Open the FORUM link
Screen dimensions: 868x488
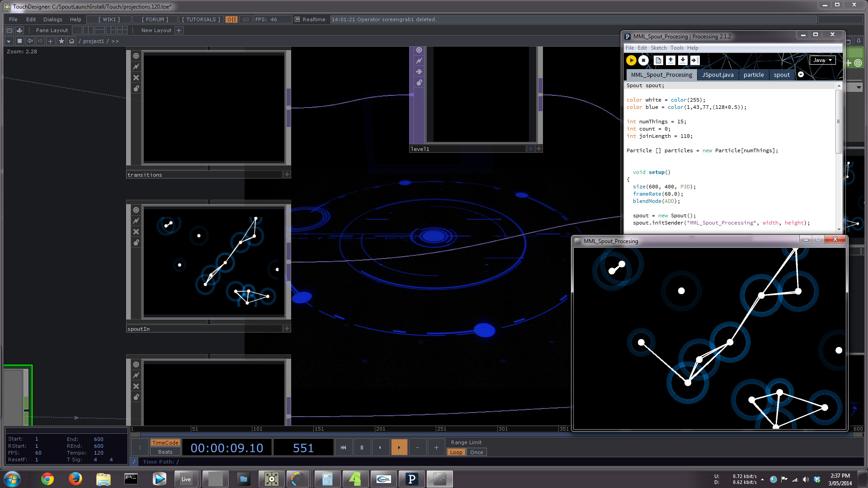tap(155, 19)
